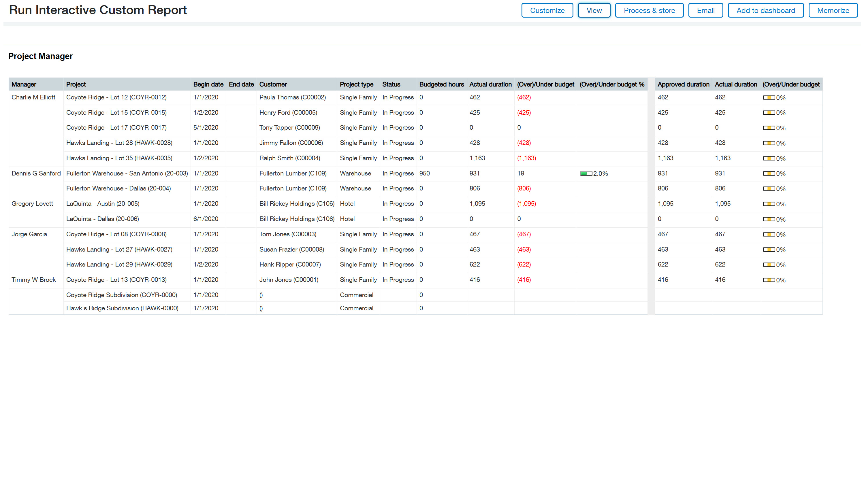864x504 pixels.
Task: Click project Coyote Ridge Subdivision (COYR-0000)
Action: [121, 295]
